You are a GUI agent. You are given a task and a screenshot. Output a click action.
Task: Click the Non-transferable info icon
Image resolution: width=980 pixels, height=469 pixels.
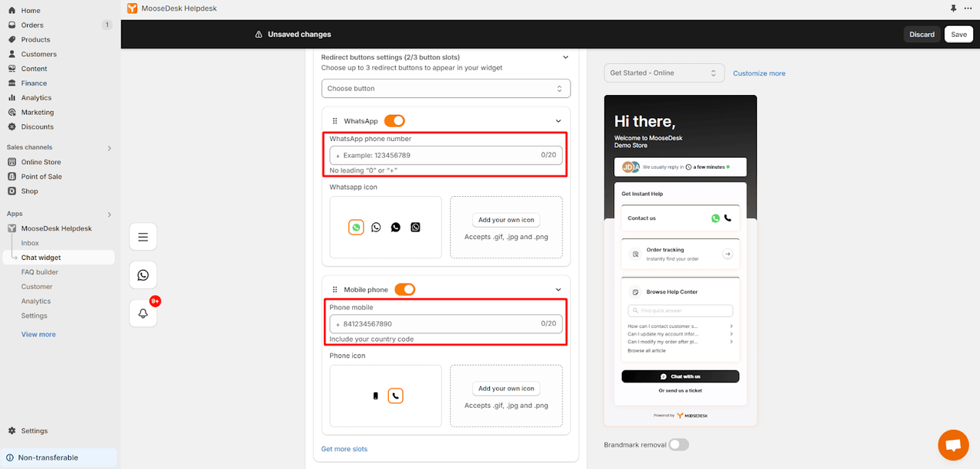tap(9, 458)
